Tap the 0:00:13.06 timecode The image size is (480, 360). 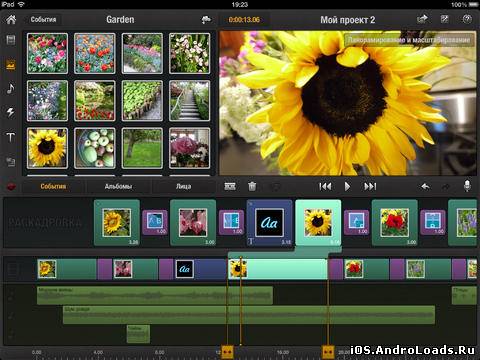click(244, 20)
